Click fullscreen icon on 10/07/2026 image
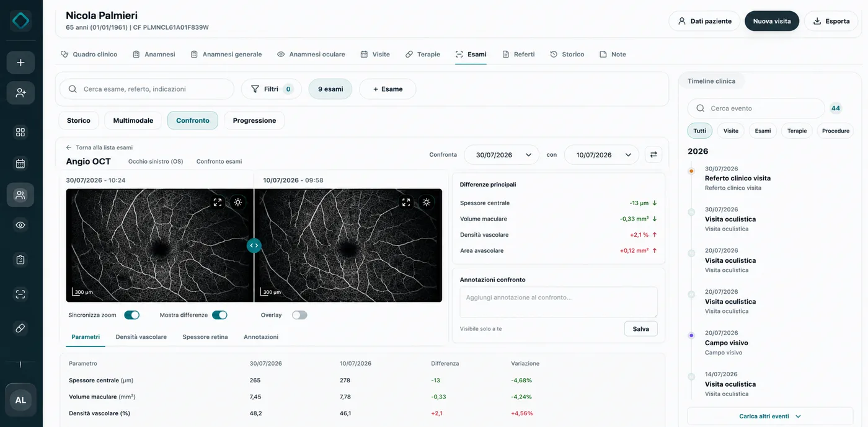This screenshot has height=427, width=868. click(x=406, y=202)
